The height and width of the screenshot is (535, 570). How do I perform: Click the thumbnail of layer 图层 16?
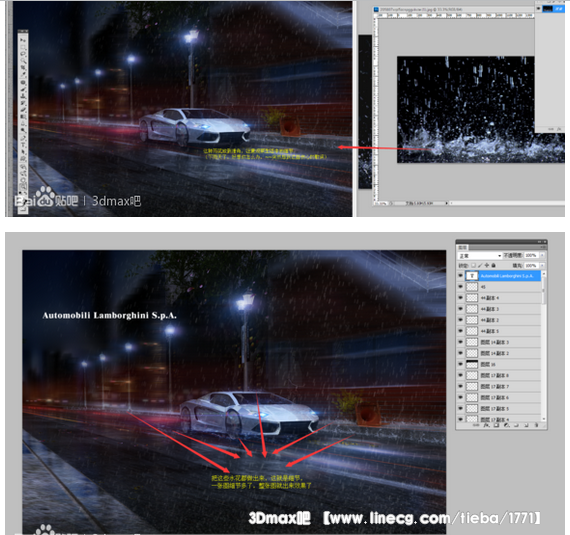472,364
